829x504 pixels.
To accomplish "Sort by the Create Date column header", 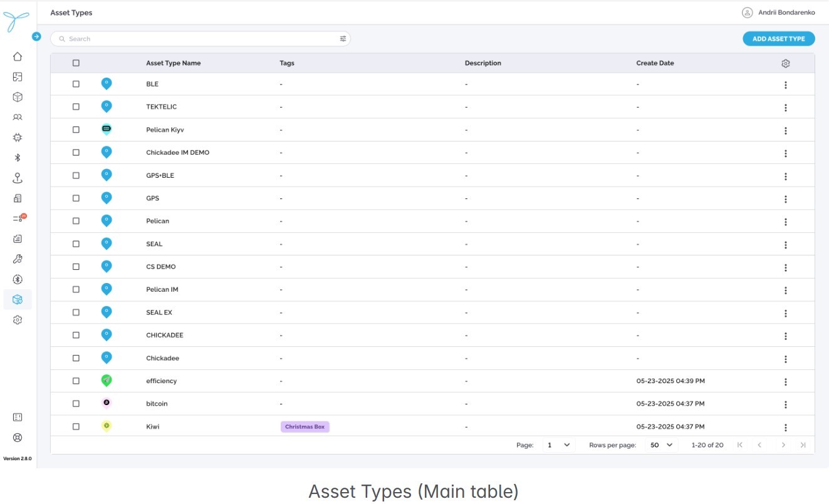I will [655, 63].
